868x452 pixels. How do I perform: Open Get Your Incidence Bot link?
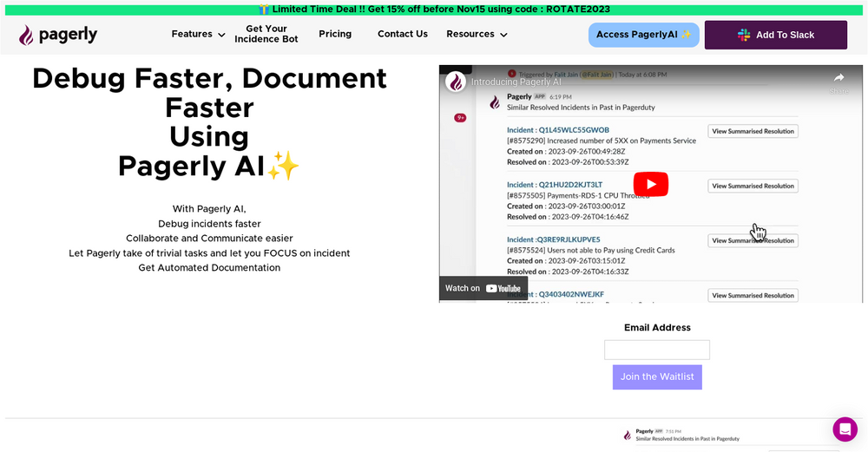click(x=266, y=35)
